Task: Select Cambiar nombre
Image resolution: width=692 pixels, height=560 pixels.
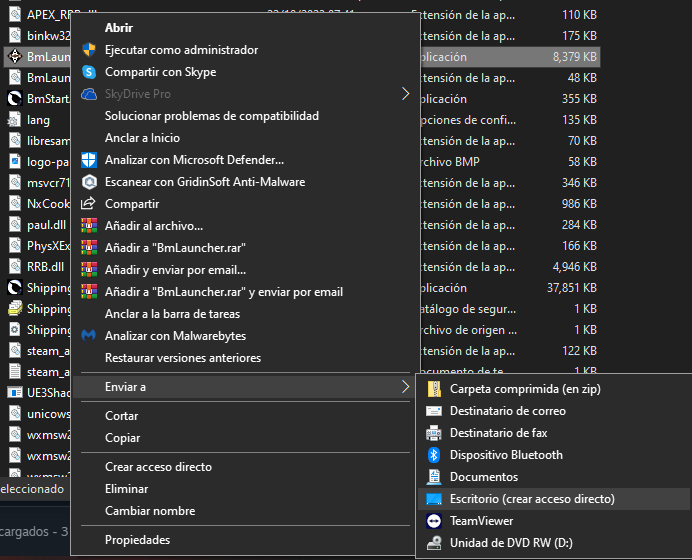Action: [150, 511]
